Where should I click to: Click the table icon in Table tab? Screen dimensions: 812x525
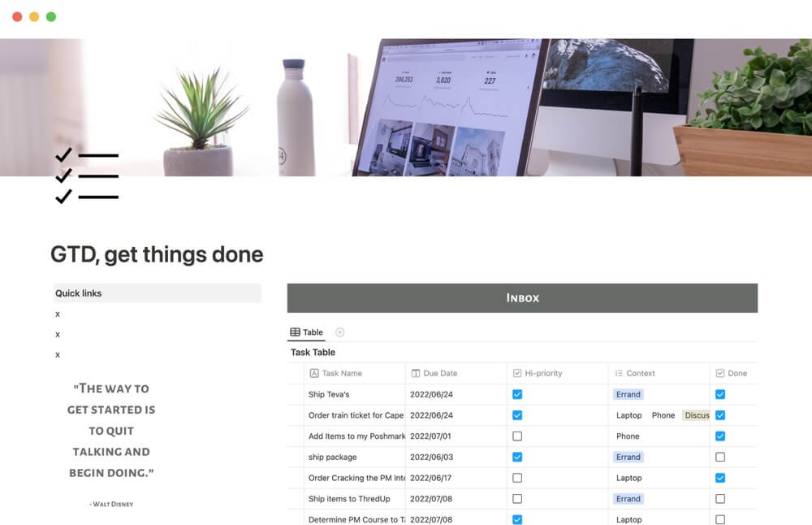pos(295,332)
